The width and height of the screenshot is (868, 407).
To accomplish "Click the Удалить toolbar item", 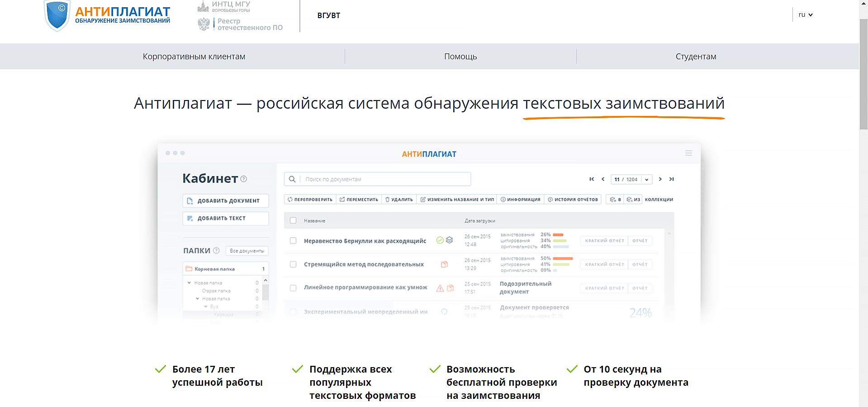I will coord(399,200).
